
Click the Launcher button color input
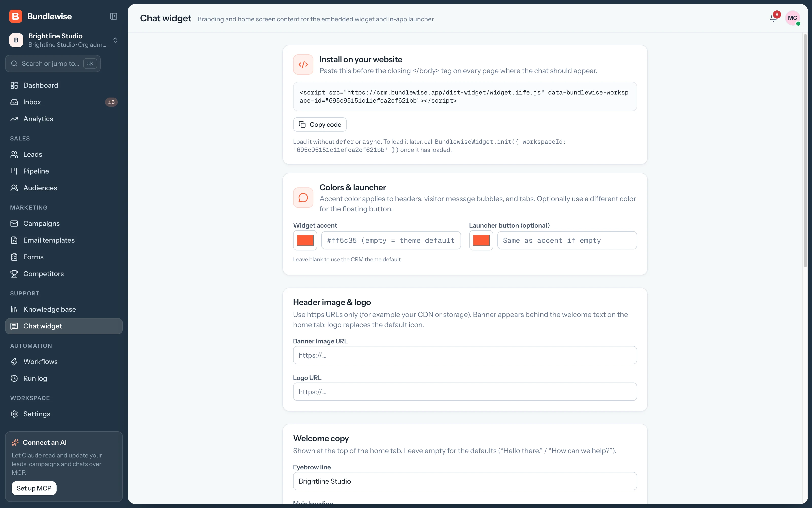567,240
